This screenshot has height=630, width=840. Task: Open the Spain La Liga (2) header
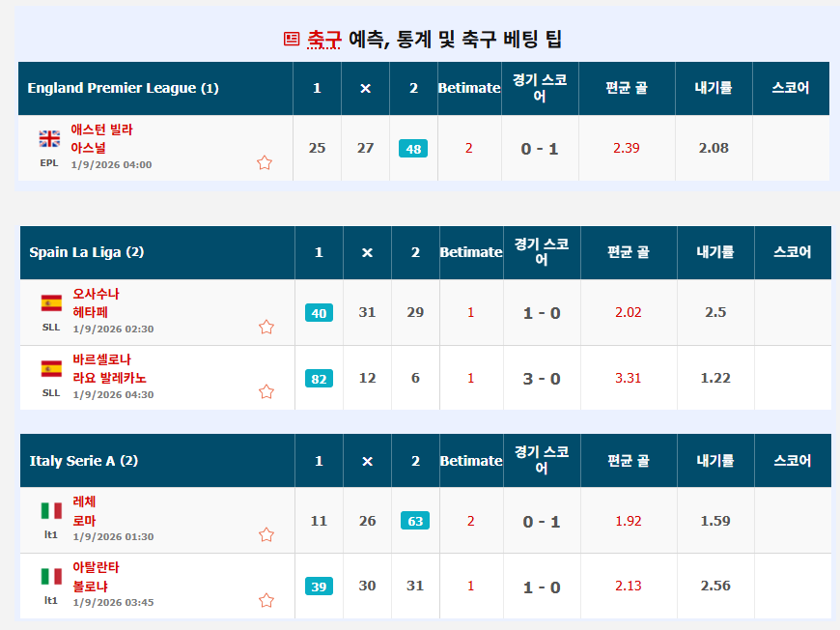[x=87, y=252]
